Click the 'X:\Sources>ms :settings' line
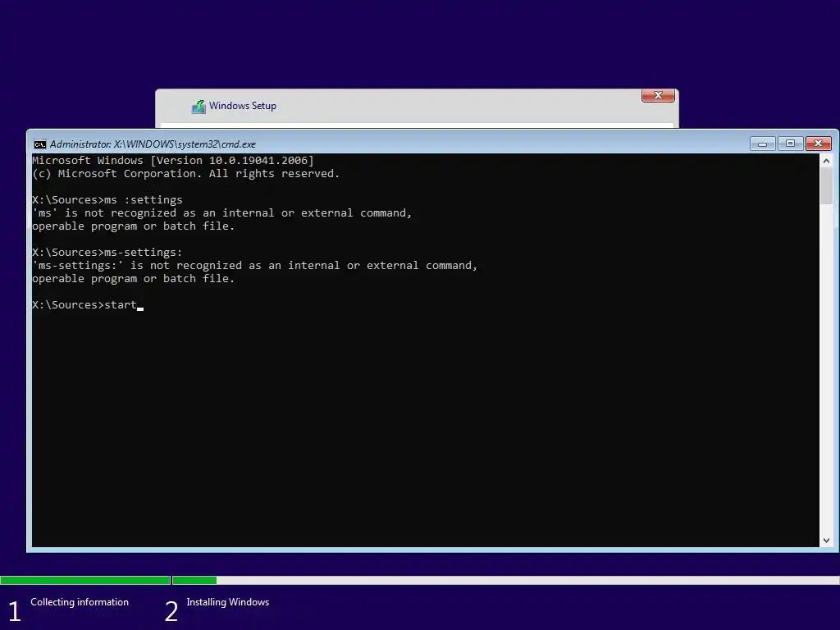Viewport: 840px width, 630px height. tap(107, 200)
